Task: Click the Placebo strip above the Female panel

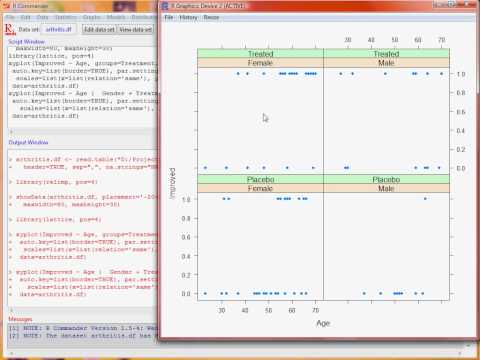Action: (x=260, y=179)
